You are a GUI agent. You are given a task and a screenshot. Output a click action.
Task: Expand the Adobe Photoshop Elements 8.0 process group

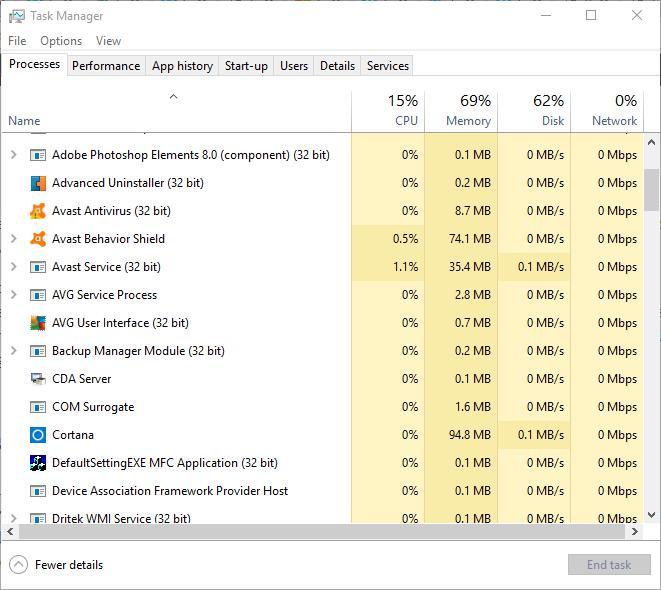click(x=13, y=155)
